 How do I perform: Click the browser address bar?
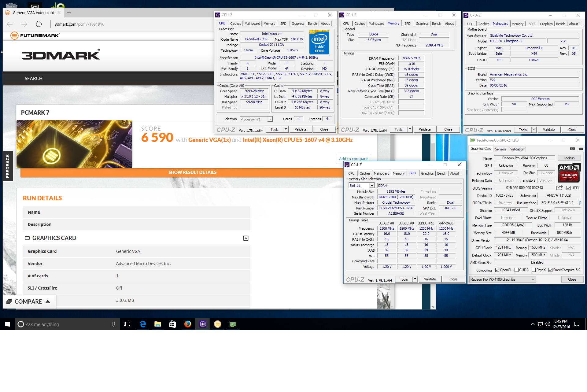pos(131,24)
